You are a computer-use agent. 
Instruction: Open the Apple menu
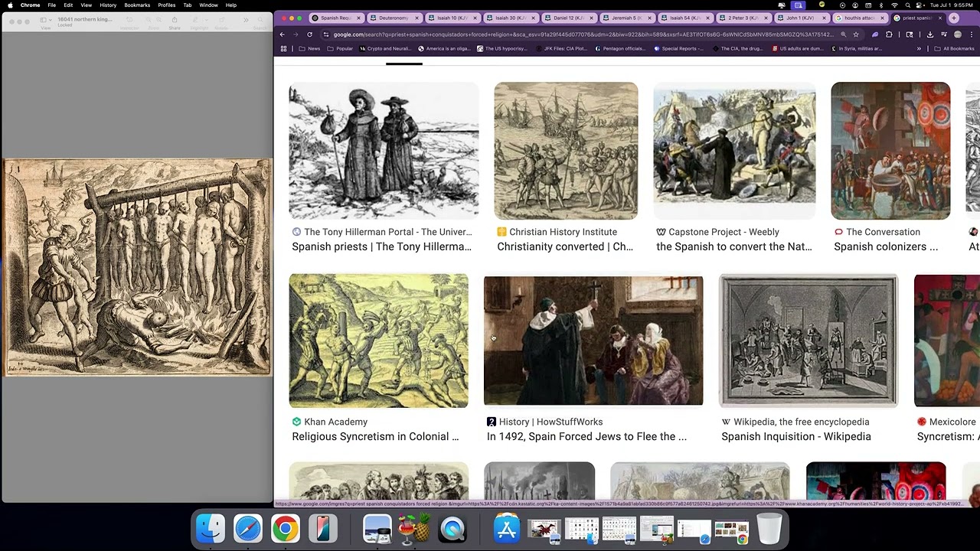10,5
